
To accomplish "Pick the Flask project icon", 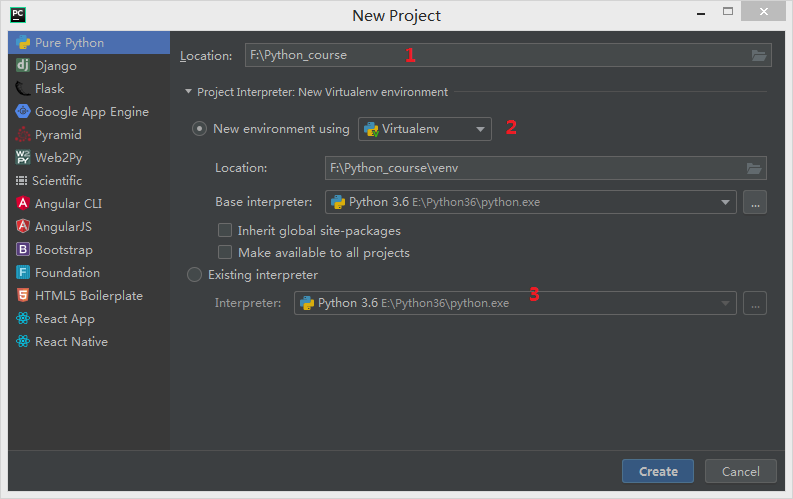I will click(23, 88).
